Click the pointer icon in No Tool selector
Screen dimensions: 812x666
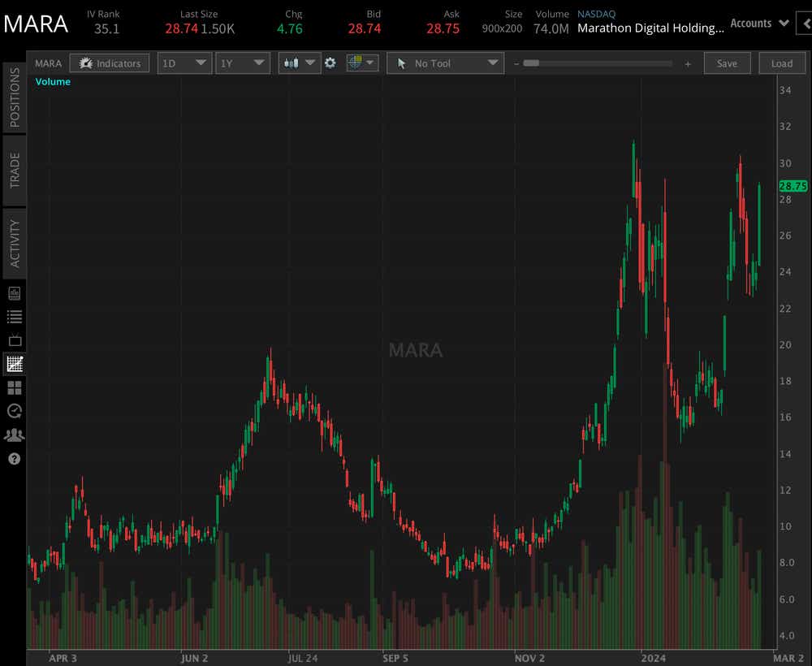tap(401, 63)
